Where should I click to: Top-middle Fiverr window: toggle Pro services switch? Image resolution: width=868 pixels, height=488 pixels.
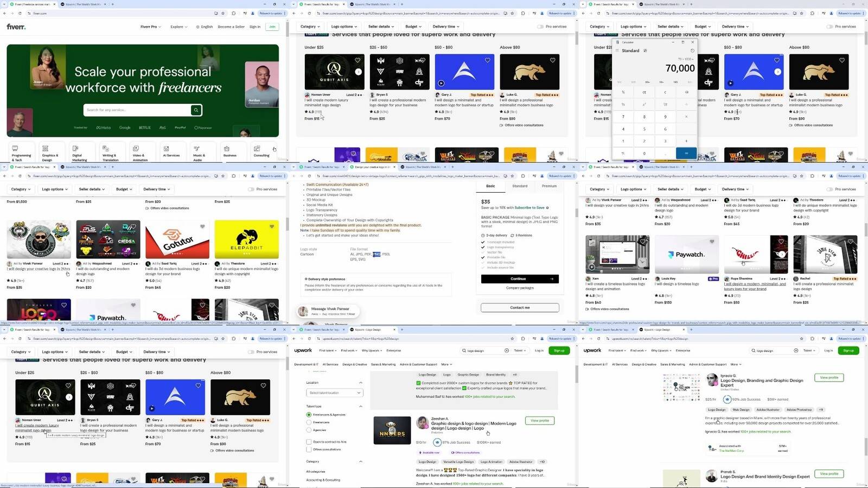click(x=540, y=27)
